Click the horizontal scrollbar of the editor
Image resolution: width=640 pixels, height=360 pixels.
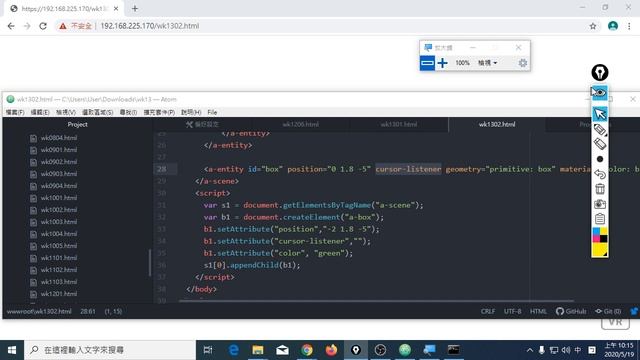[x=376, y=301]
